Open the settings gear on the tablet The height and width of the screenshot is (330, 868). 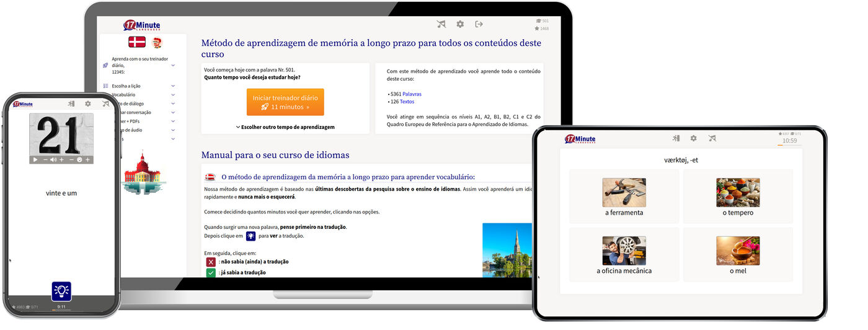(x=693, y=138)
